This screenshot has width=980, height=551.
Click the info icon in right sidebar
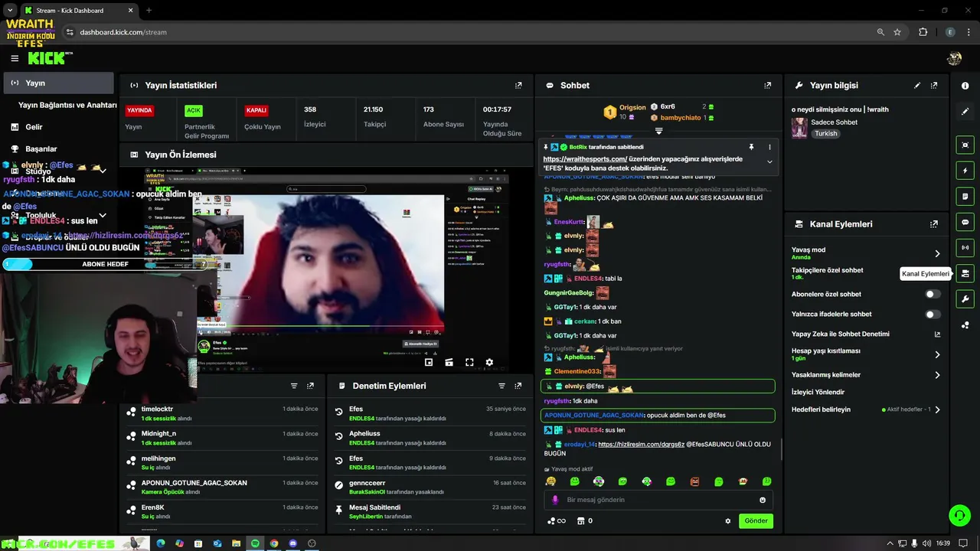(965, 86)
